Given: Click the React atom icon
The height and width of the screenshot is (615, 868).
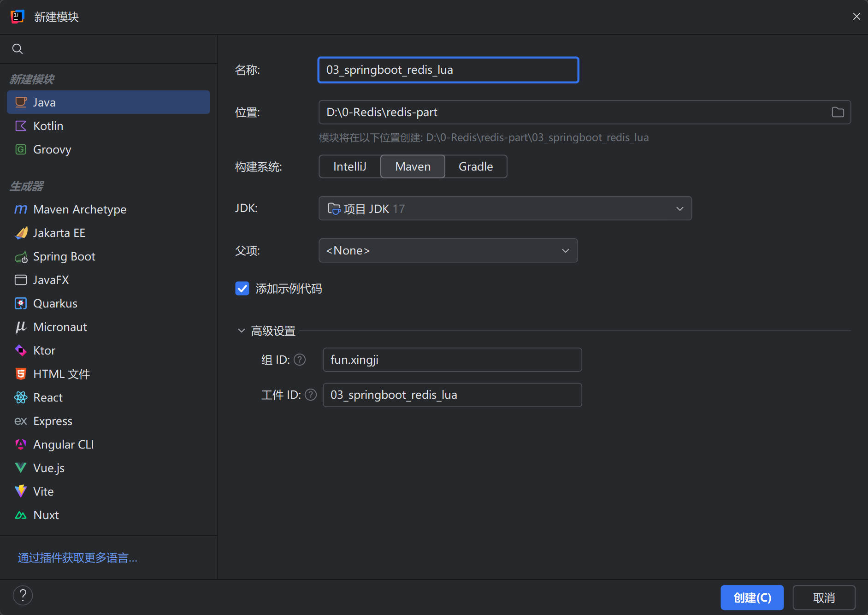Looking at the screenshot, I should tap(21, 397).
